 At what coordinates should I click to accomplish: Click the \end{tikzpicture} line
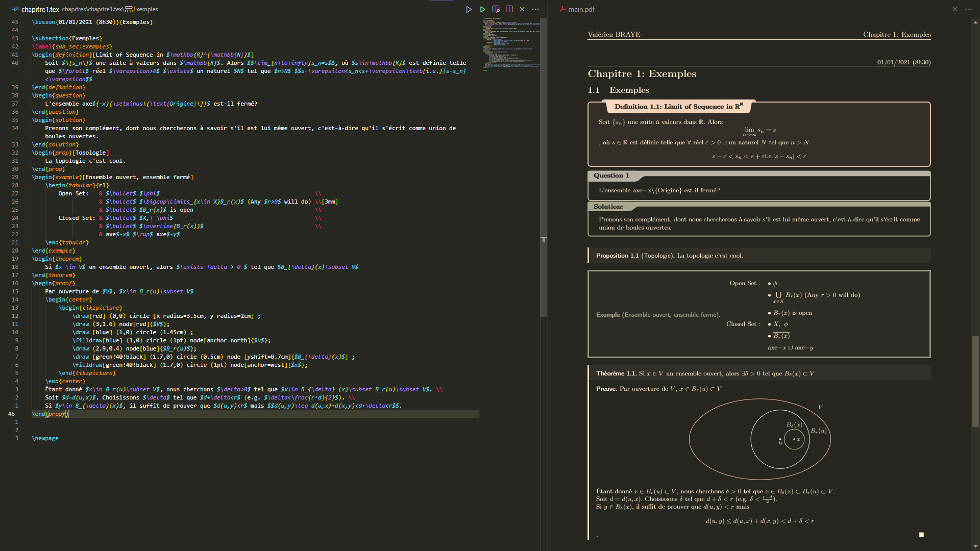[x=87, y=373]
